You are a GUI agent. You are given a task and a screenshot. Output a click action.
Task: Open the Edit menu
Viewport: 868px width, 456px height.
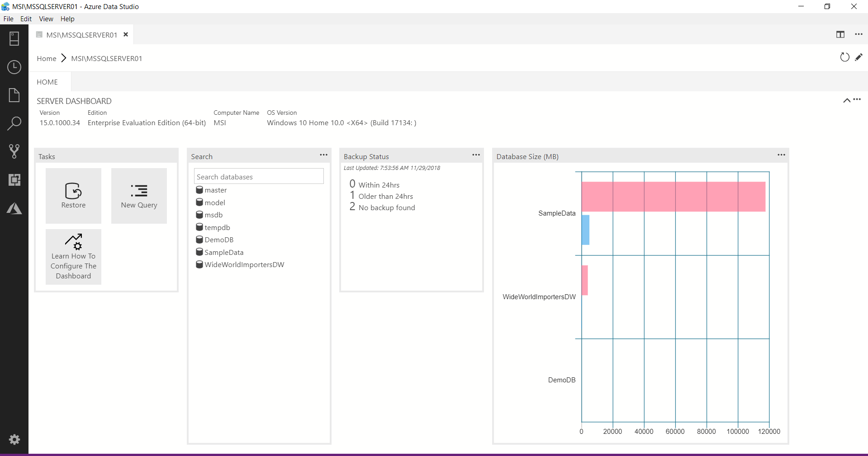click(26, 19)
